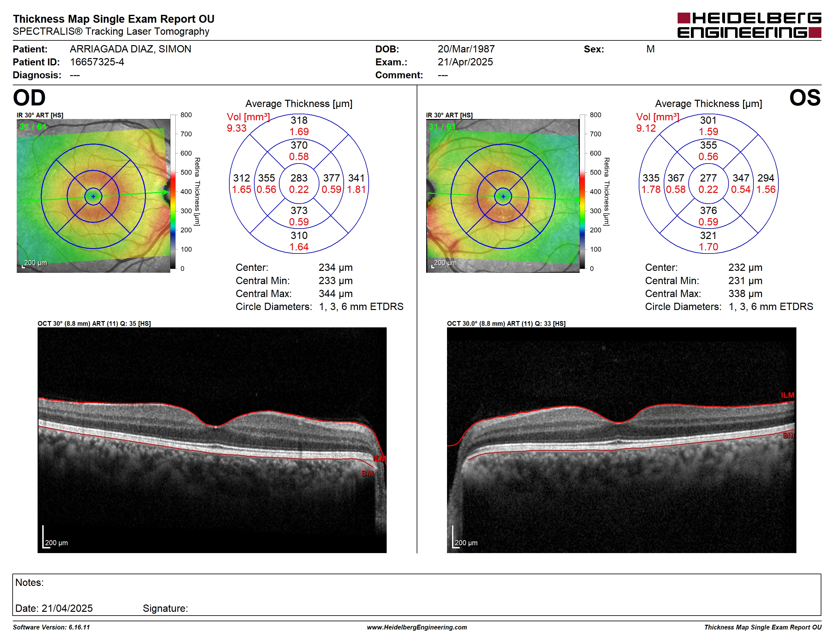Click OD Central Max value 344 µm
This screenshot has height=644, width=834.
click(x=336, y=294)
